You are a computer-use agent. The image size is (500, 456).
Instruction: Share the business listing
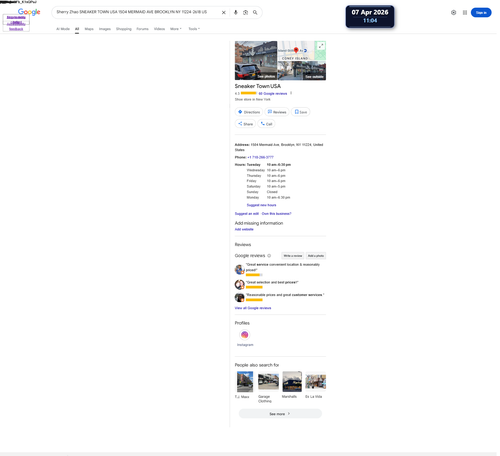[245, 124]
